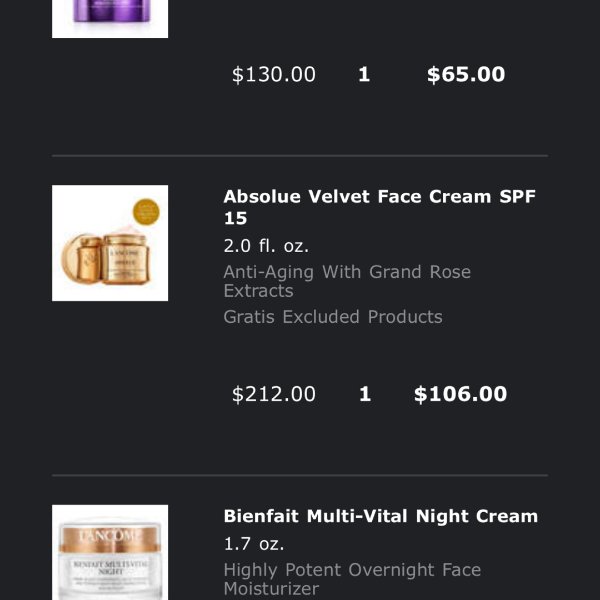Select quantity 1 beside the $212.00 price
The image size is (600, 600).
coord(365,394)
